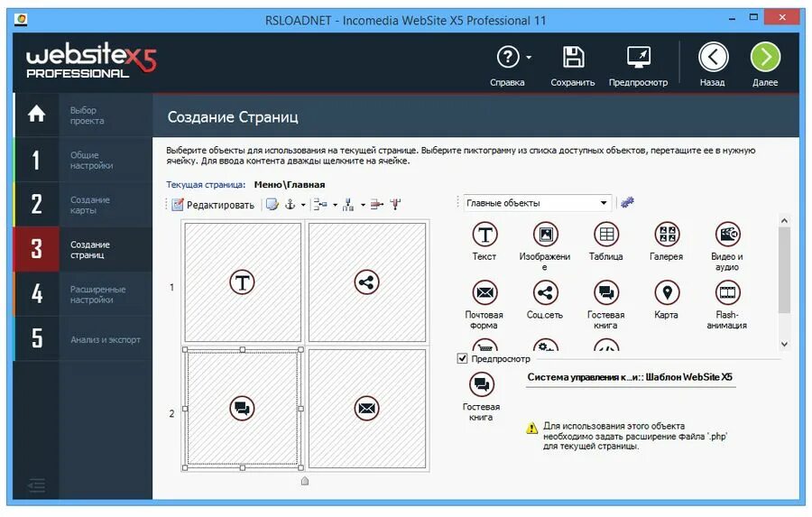
Task: Select the grid cell with the text object
Action: tap(243, 282)
